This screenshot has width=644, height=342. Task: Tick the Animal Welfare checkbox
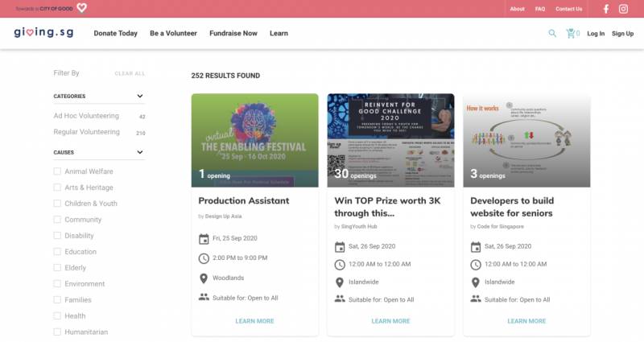[x=57, y=171]
